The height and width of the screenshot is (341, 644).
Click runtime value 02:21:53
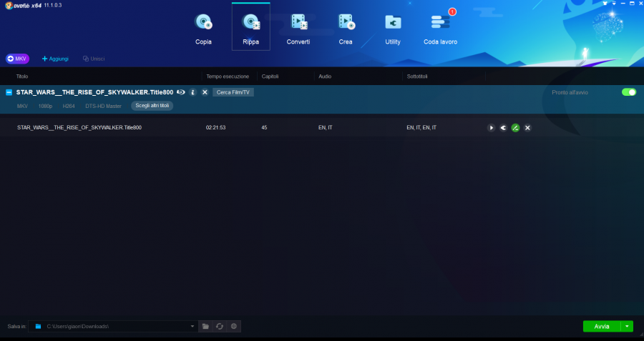[x=215, y=128]
